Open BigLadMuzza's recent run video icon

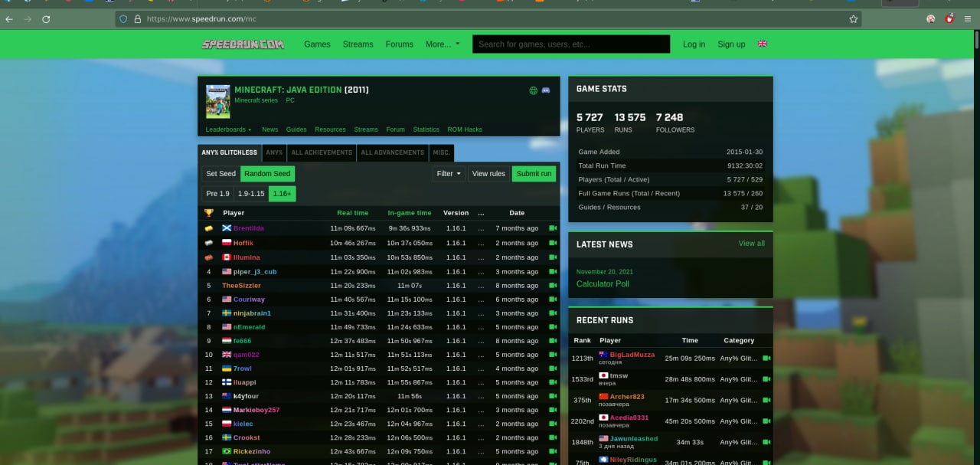[766, 358]
